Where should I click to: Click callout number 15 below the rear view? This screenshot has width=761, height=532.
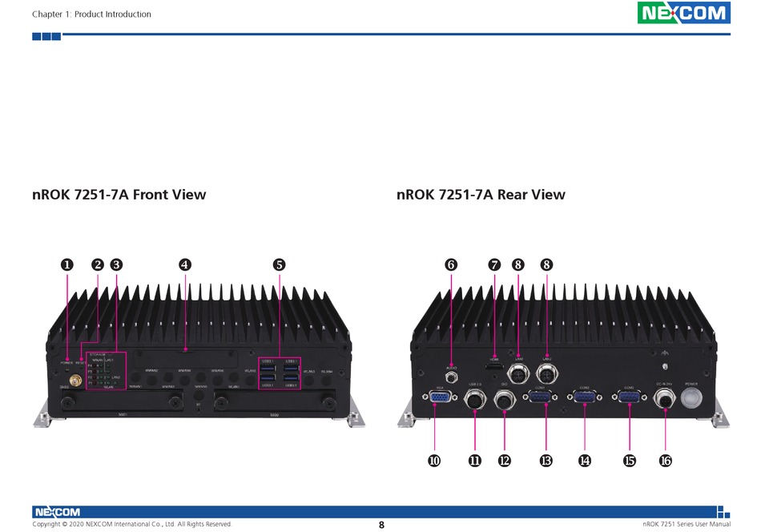(630, 461)
